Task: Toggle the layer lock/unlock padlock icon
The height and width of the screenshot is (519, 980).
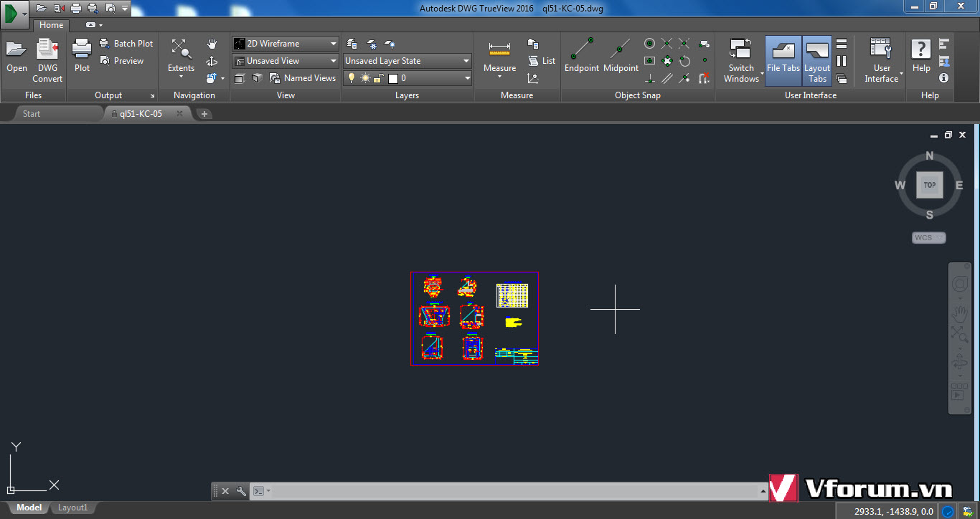Action: click(378, 77)
